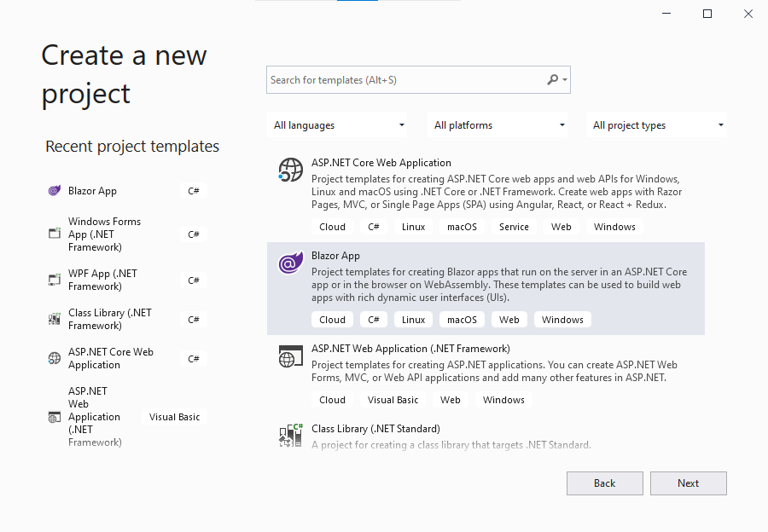Screen dimensions: 768x532
Task: Choose recent template Class Library (.NET Framework)
Action: tap(127, 319)
